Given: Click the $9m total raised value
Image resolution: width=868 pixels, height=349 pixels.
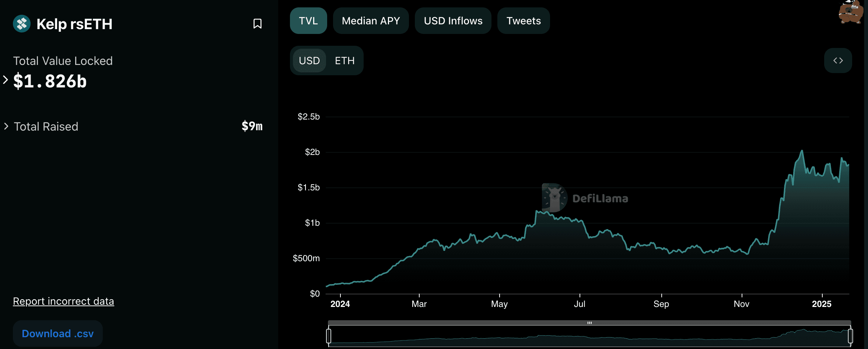Looking at the screenshot, I should click(x=252, y=126).
